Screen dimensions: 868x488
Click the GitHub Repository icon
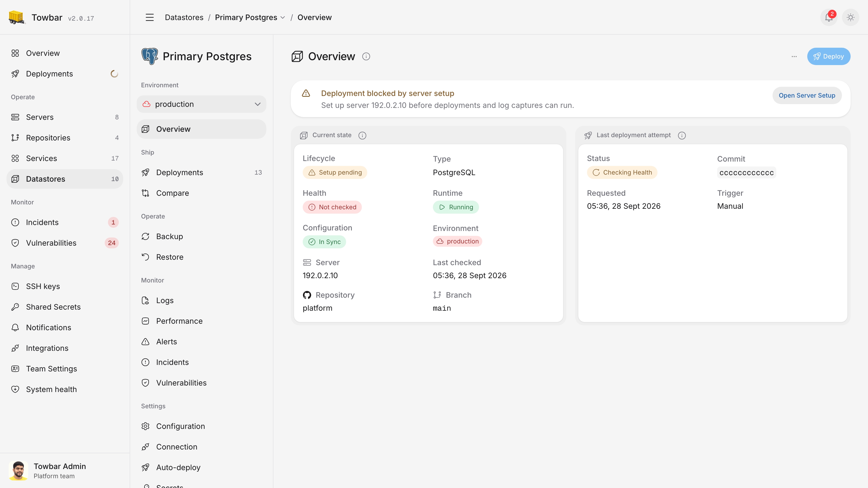click(x=307, y=295)
